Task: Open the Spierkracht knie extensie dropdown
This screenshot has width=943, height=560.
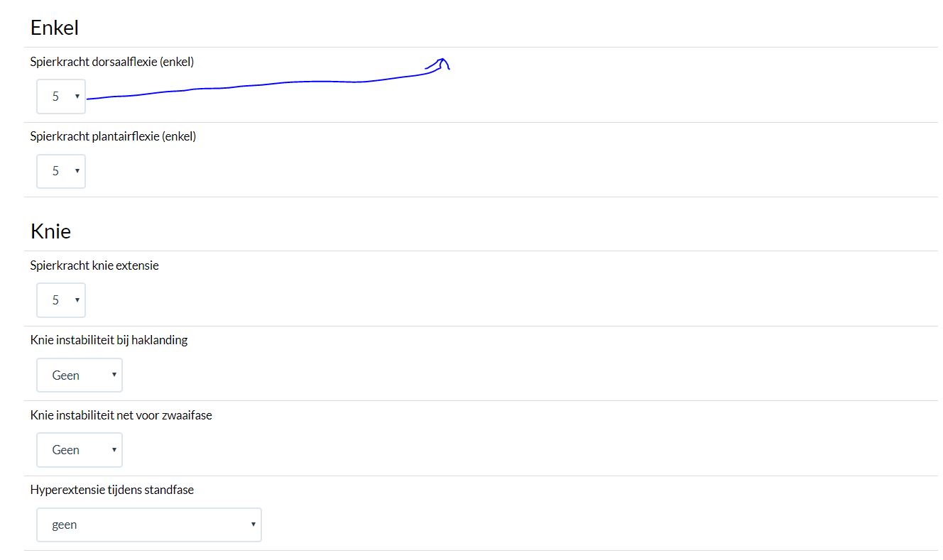Action: point(60,300)
